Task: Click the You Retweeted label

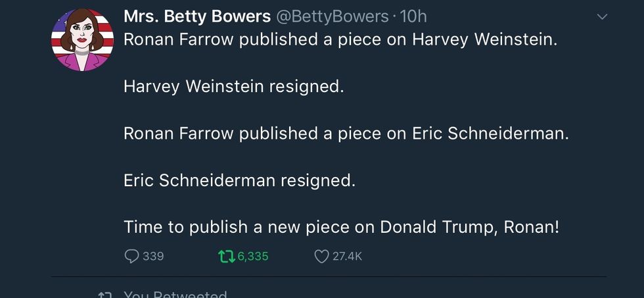Action: point(175,295)
